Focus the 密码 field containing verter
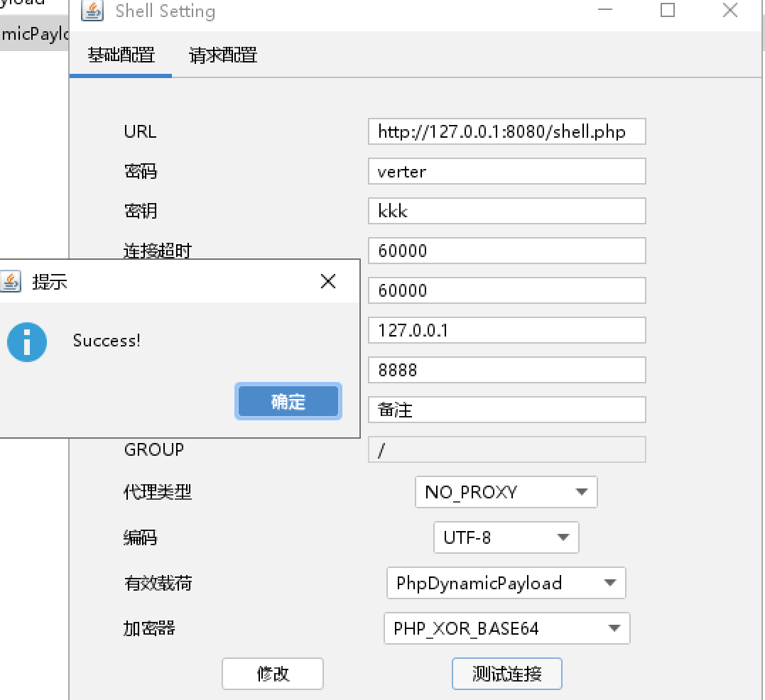This screenshot has height=700, width=765. 506,172
